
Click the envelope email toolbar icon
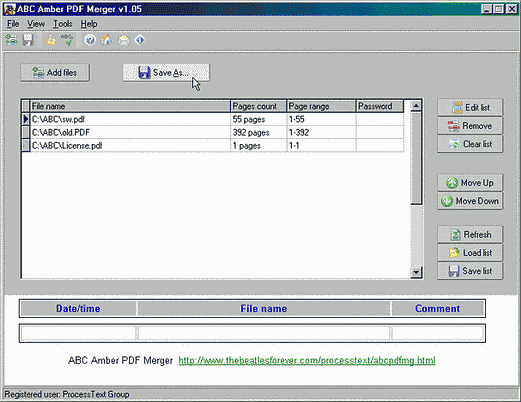124,40
